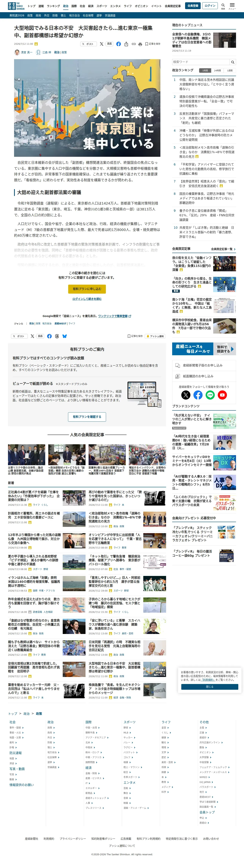Open the 経済 navigation menu item
Viewport: 244px width, 868px height.
[91, 6]
